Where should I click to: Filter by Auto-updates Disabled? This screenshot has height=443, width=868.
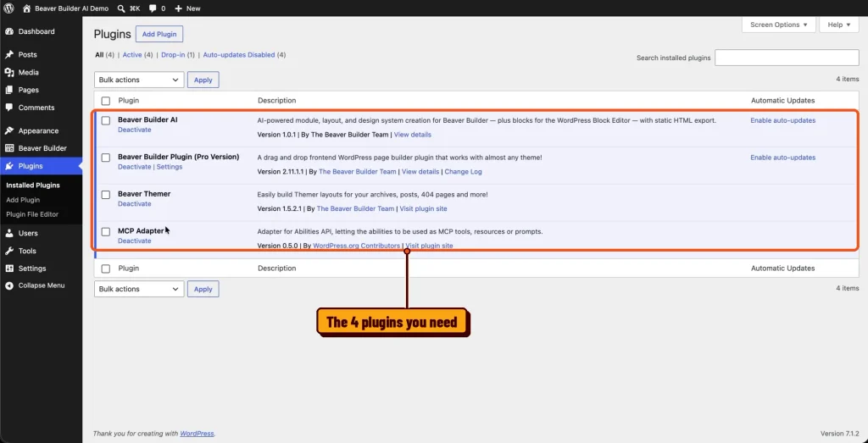pos(238,55)
